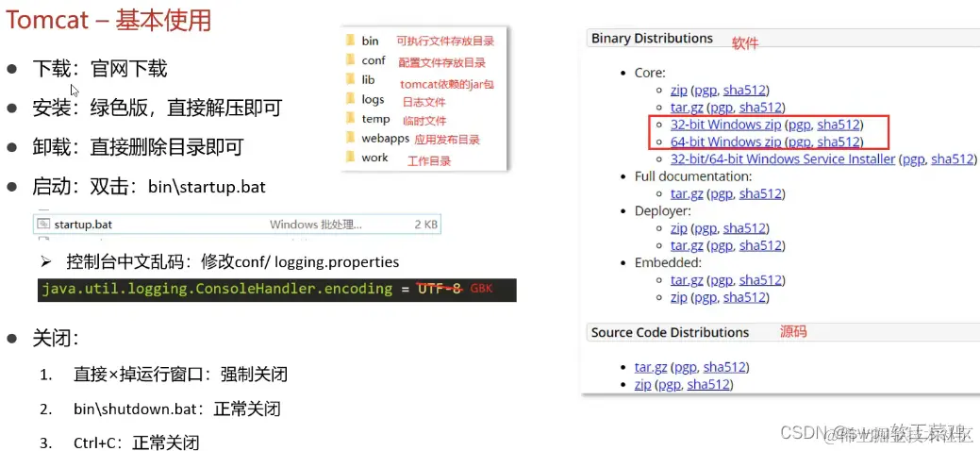Open pgp link for 32-bit Windows zip

coord(800,125)
